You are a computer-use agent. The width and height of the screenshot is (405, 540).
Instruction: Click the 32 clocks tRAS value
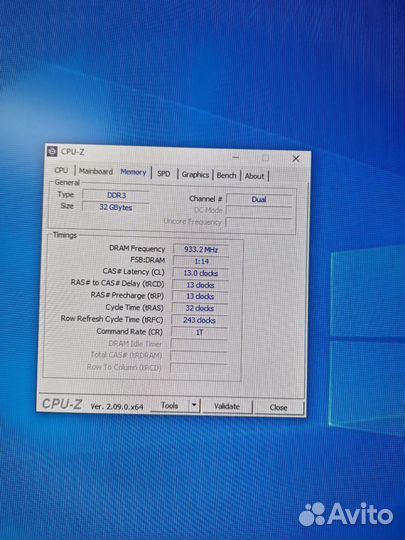tap(200, 308)
